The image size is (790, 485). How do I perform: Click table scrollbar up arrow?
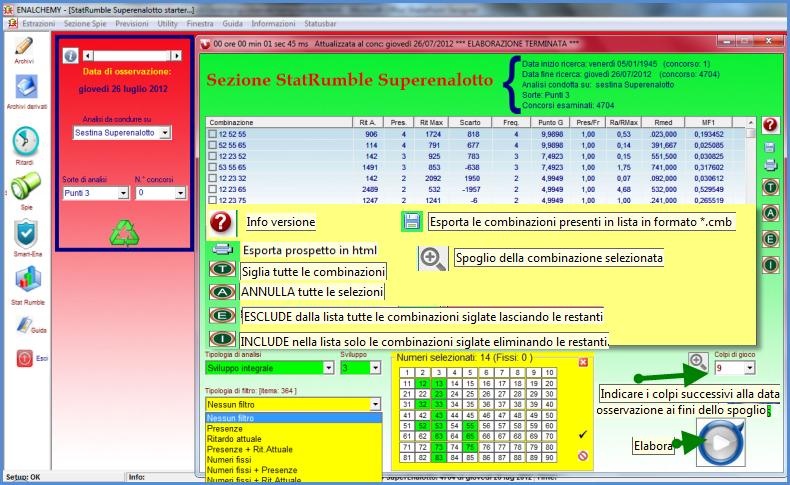[751, 122]
